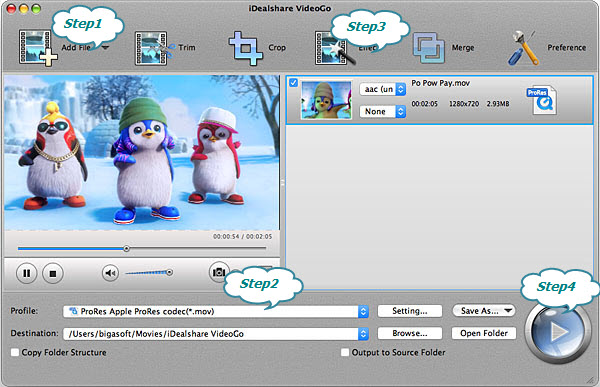The height and width of the screenshot is (387, 600).
Task: Adjust the volume slider
Action: [x=149, y=273]
